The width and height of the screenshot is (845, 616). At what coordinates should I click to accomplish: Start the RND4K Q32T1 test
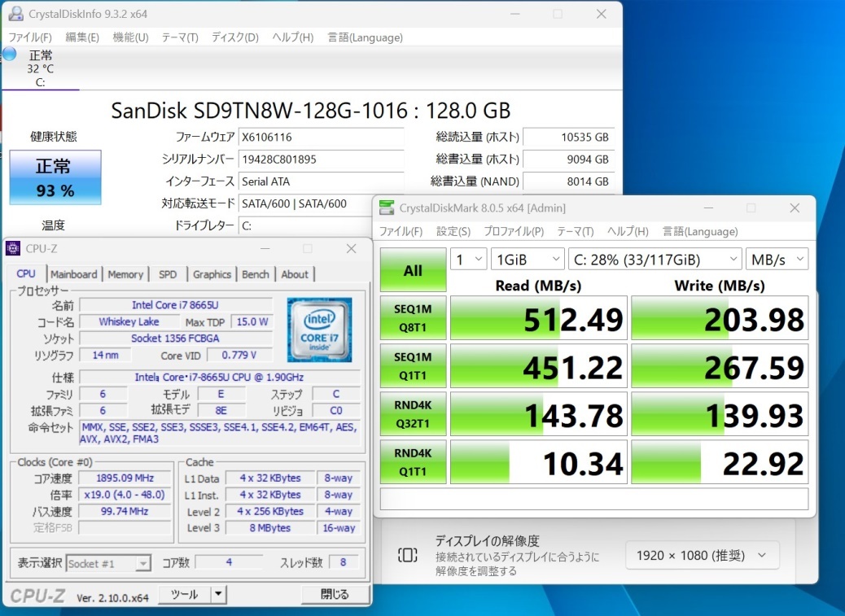click(413, 414)
